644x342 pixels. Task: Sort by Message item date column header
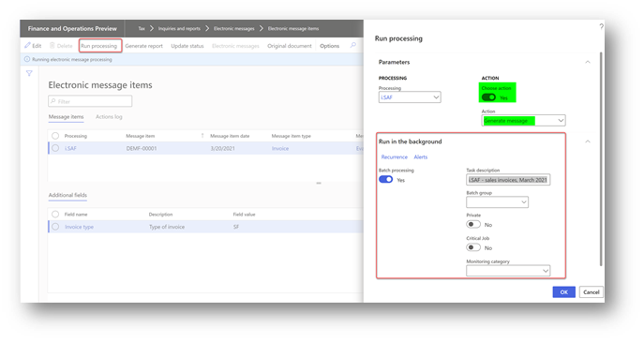tap(230, 136)
